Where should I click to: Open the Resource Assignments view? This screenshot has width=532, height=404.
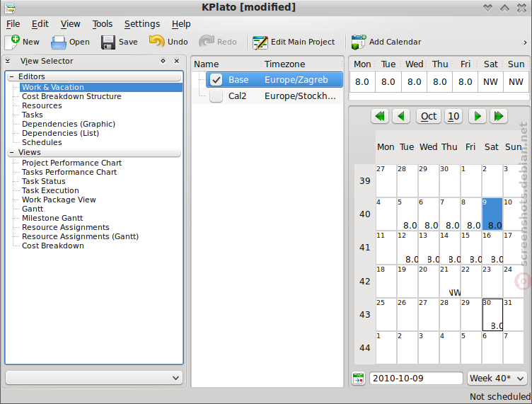point(66,227)
